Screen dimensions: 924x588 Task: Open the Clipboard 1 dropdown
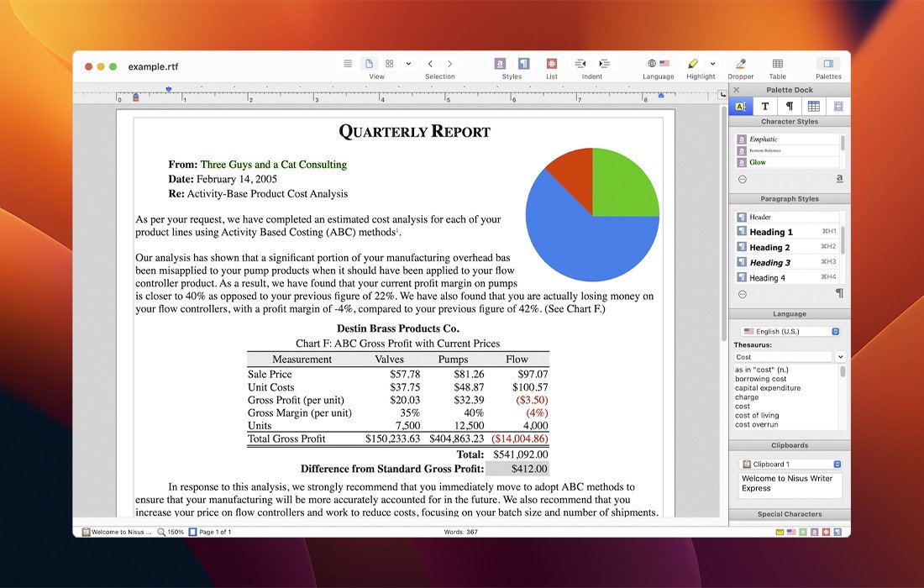(x=789, y=464)
